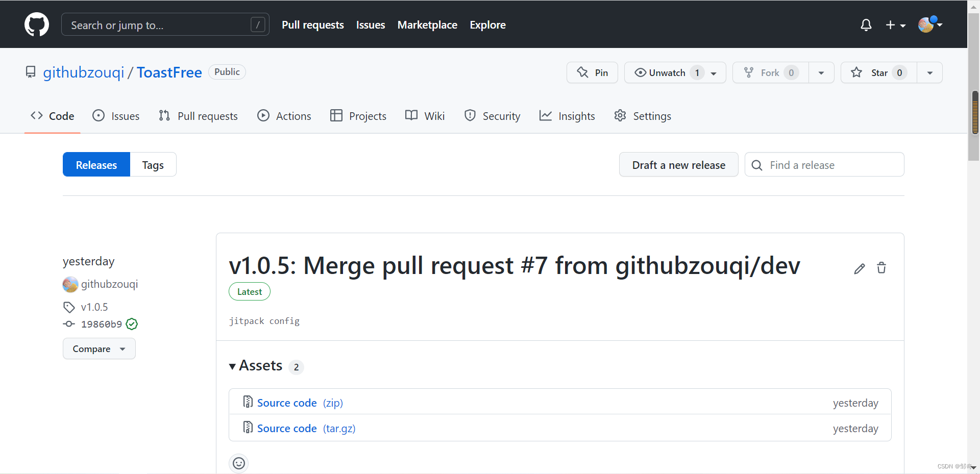This screenshot has height=474, width=980.
Task: Open the Wiki tab
Action: [425, 116]
